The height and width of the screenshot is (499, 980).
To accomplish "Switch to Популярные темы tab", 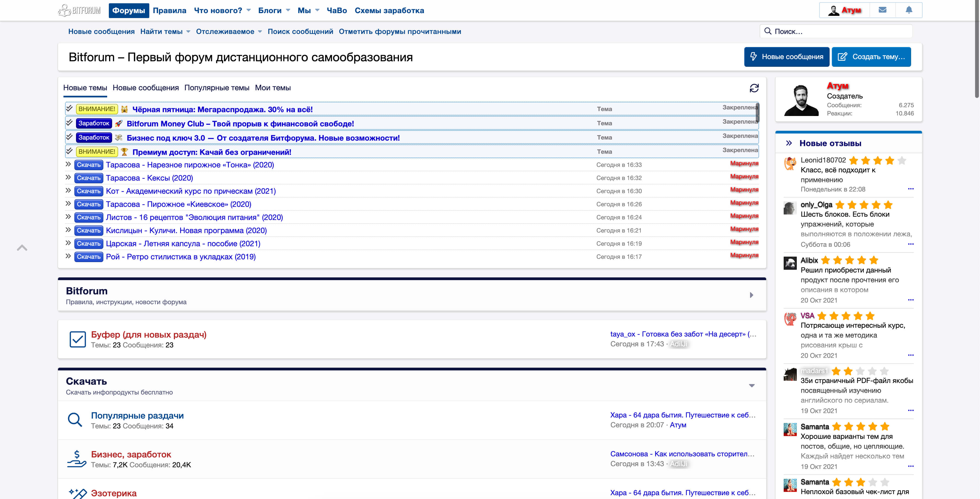I will point(217,88).
